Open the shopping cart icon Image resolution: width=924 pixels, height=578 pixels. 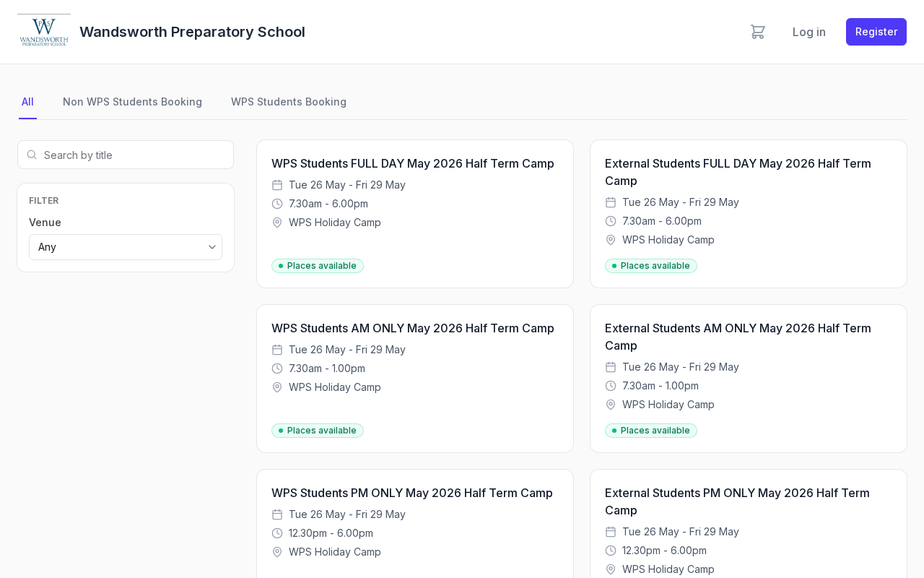click(757, 32)
